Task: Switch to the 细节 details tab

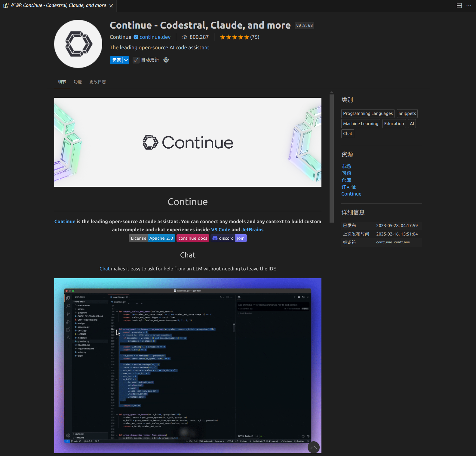Action: [62, 82]
